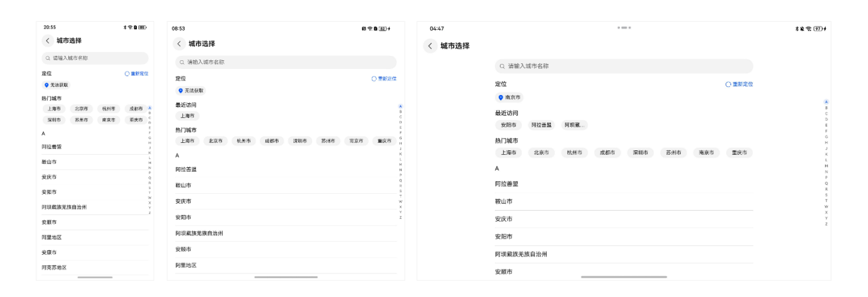This screenshot has width=868, height=297.
Task: Focus city name search field on 20:55 phone screen
Action: coord(95,58)
